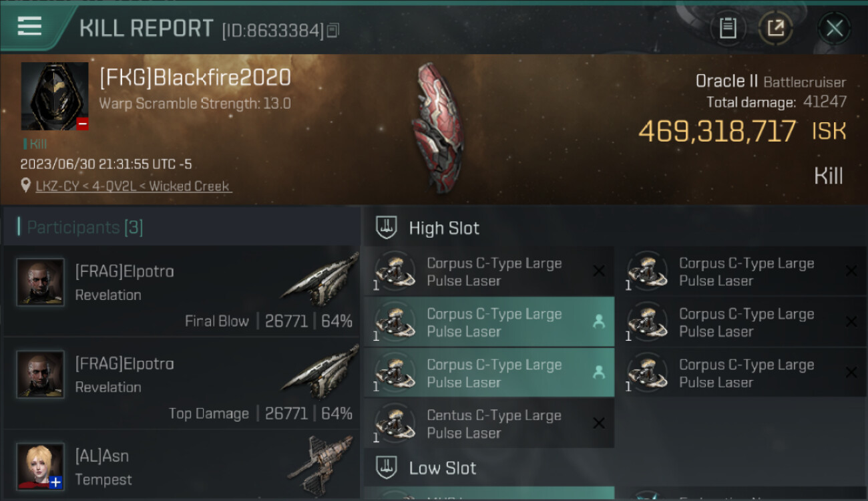The width and height of the screenshot is (868, 501).
Task: Open the clipboard report icon
Action: (728, 28)
